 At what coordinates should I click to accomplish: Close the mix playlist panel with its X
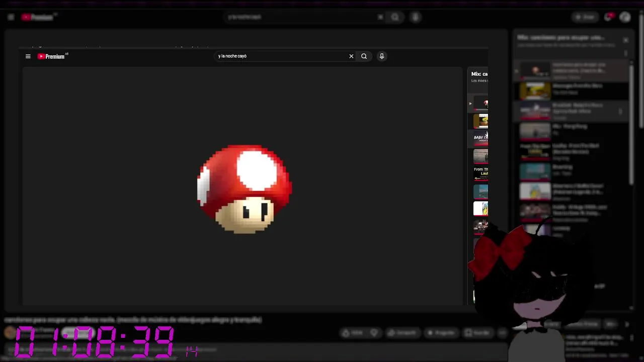[x=625, y=40]
